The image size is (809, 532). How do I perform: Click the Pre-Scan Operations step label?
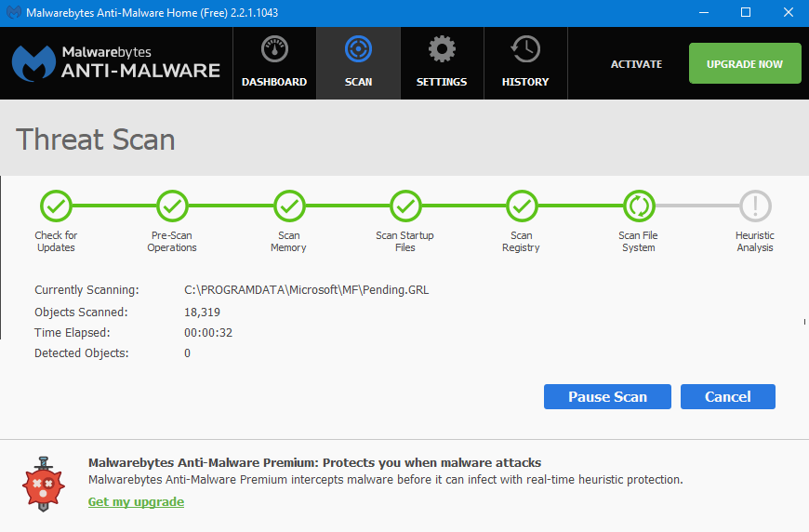[x=172, y=242]
